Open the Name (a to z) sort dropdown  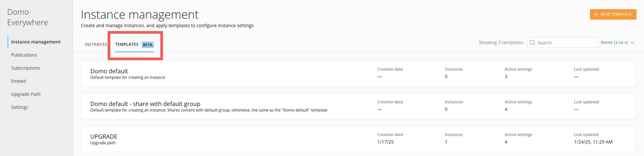click(614, 43)
